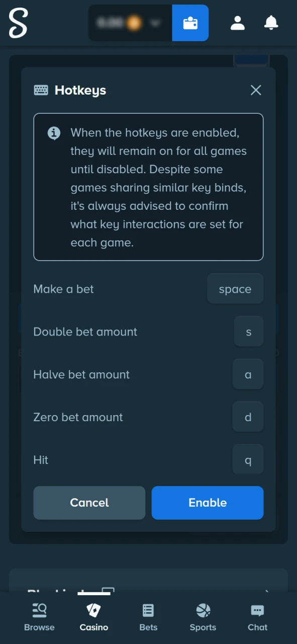Enable the hotkeys

click(x=207, y=503)
